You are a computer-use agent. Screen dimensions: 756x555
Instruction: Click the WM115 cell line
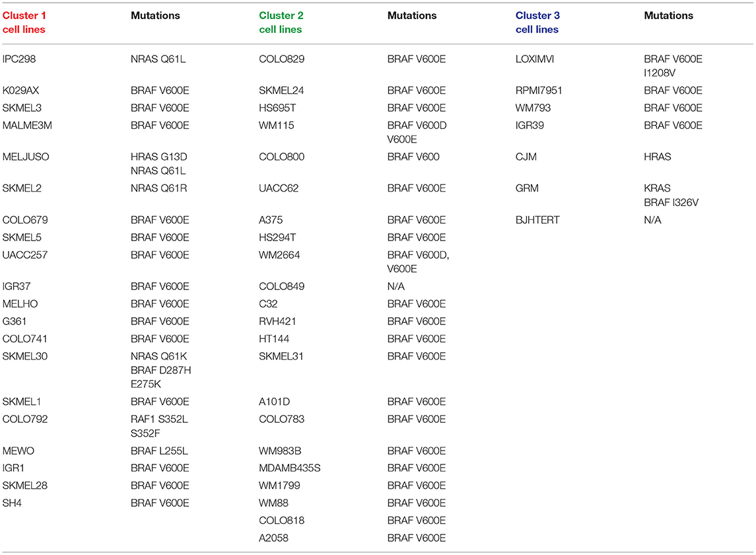point(276,126)
